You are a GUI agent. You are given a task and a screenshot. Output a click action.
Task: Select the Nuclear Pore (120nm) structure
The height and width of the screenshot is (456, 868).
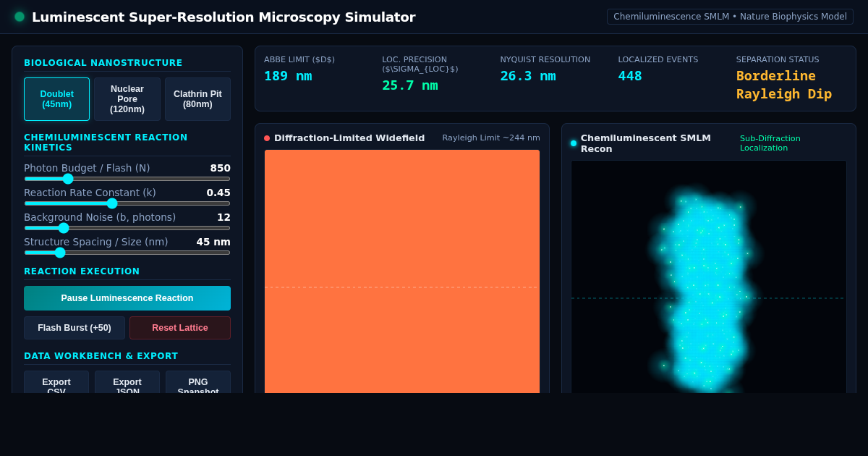point(127,99)
